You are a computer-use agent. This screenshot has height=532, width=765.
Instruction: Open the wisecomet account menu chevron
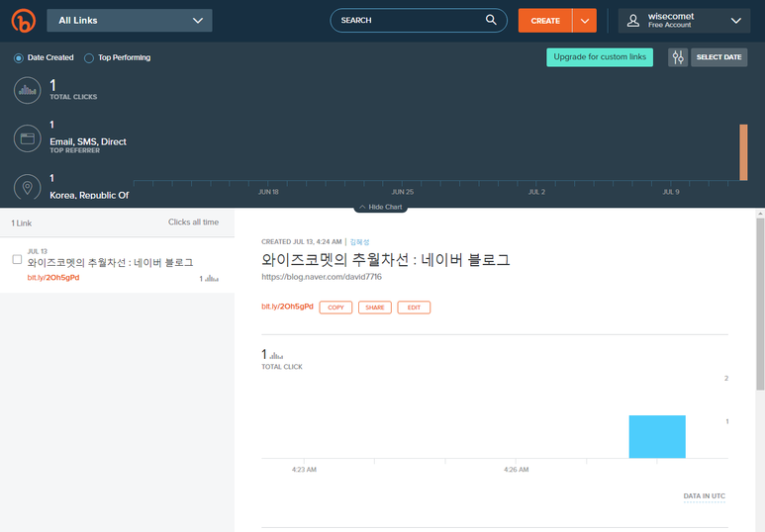(735, 21)
